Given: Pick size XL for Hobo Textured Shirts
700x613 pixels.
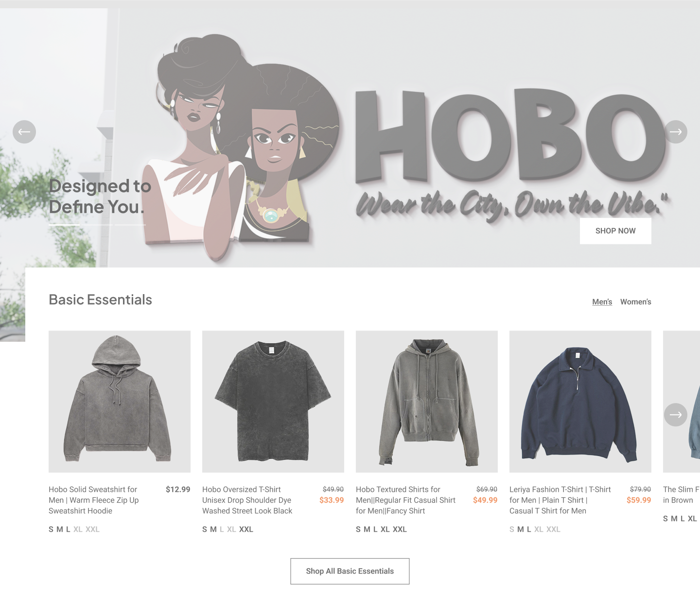Looking at the screenshot, I should pos(385,529).
